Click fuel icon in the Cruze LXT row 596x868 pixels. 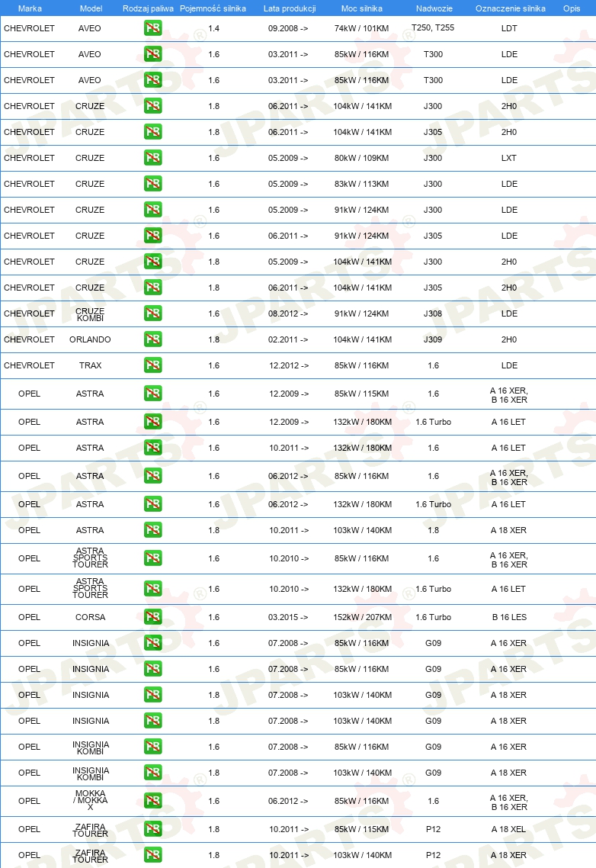pyautogui.click(x=152, y=158)
